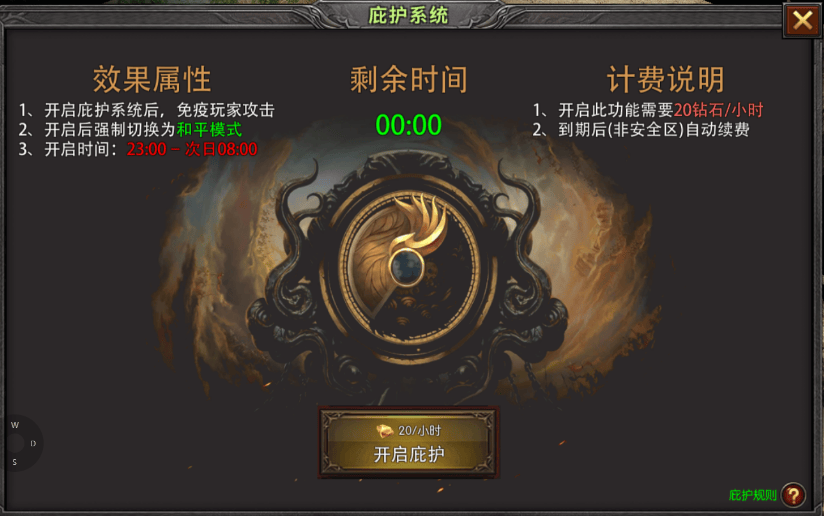824x516 pixels.
Task: Tap the W key on virtual joystick
Action: (x=15, y=425)
